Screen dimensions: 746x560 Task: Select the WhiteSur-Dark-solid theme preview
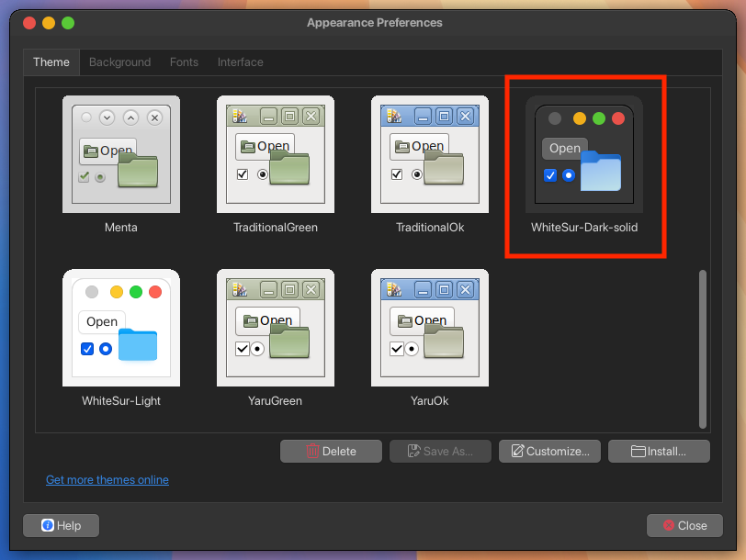[584, 154]
